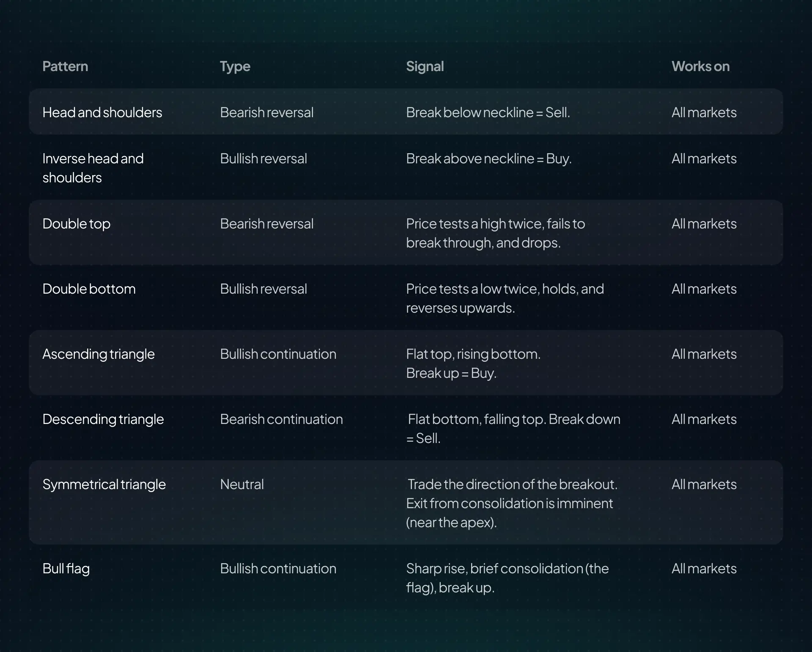Click the Bull flag pattern cell
This screenshot has width=812, height=652.
pyautogui.click(x=66, y=569)
